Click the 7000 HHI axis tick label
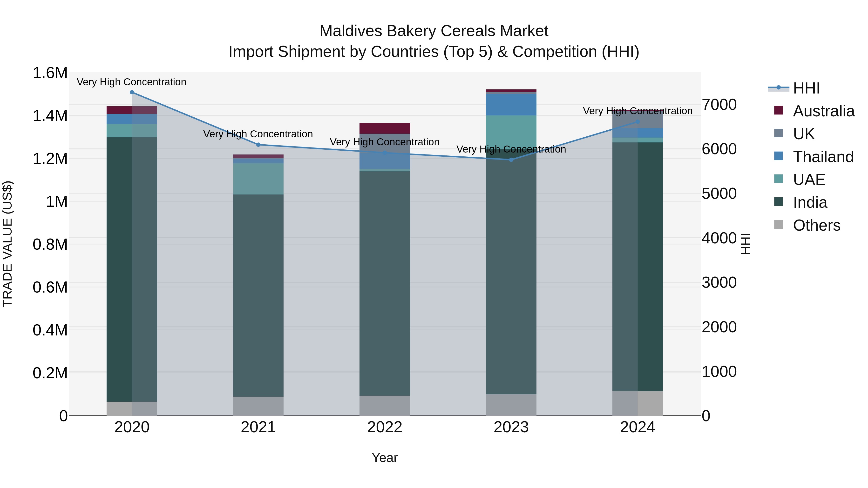The image size is (868, 488). (719, 105)
